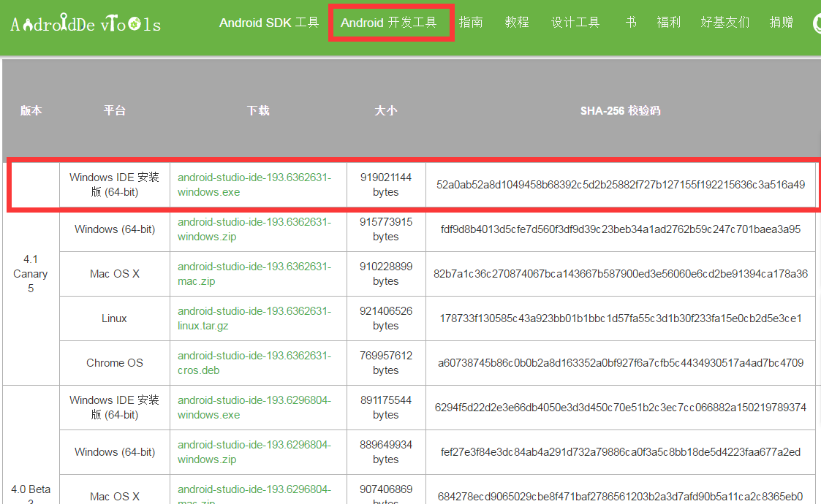Select the checksum starting with 6294f5d22d2e
The image size is (821, 504).
(621, 407)
